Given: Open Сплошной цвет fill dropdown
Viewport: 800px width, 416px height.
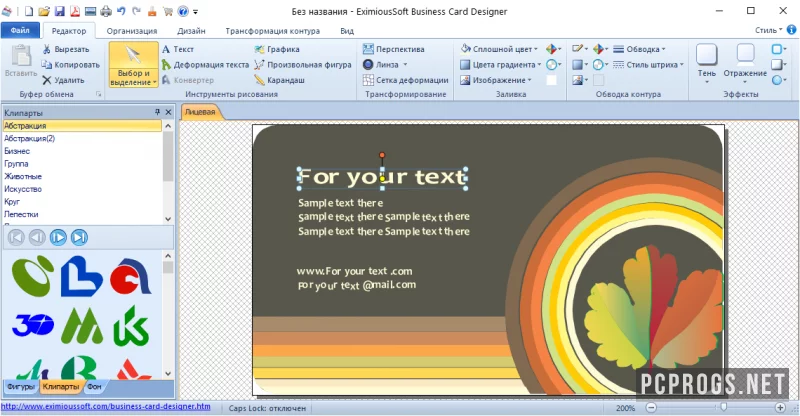Looking at the screenshot, I should pos(499,49).
